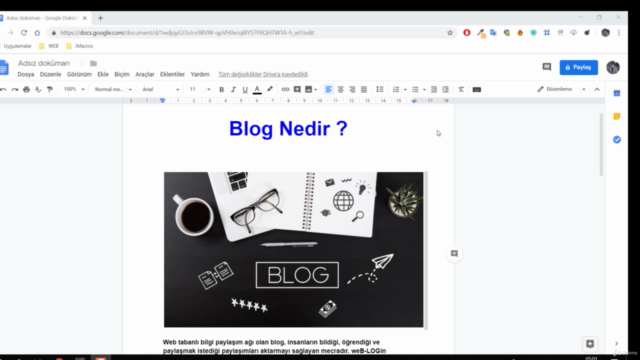Toggle italic formatting
This screenshot has height=360, width=640.
coord(233,89)
